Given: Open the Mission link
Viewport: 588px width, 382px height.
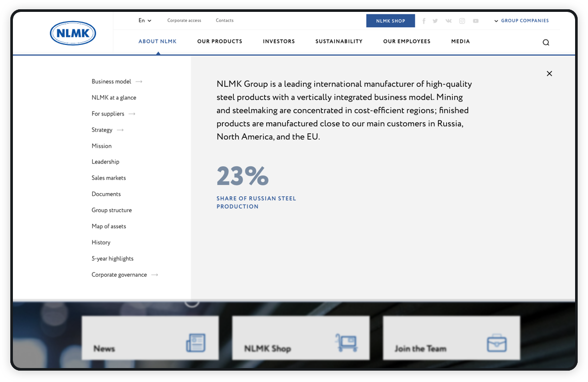Looking at the screenshot, I should 102,146.
